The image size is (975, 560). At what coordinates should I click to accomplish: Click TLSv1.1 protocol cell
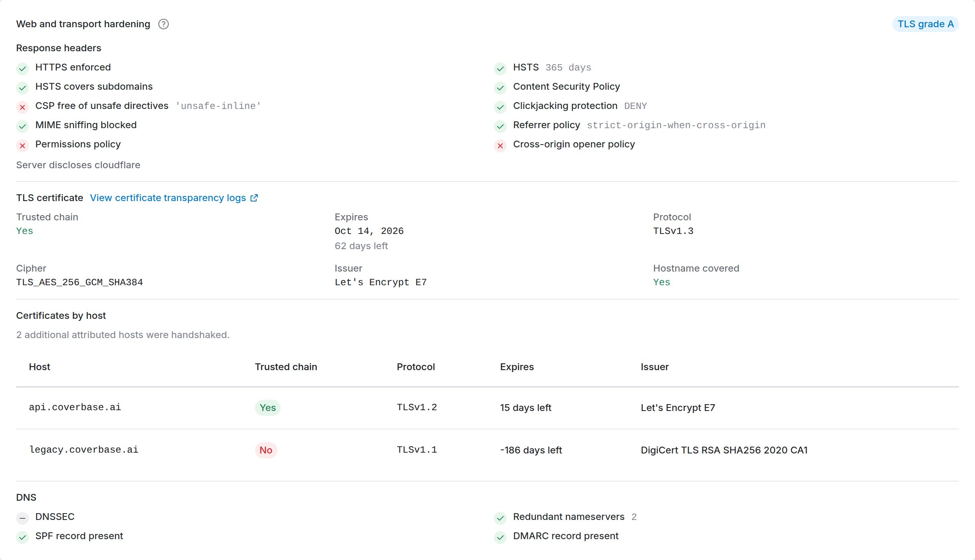(417, 450)
